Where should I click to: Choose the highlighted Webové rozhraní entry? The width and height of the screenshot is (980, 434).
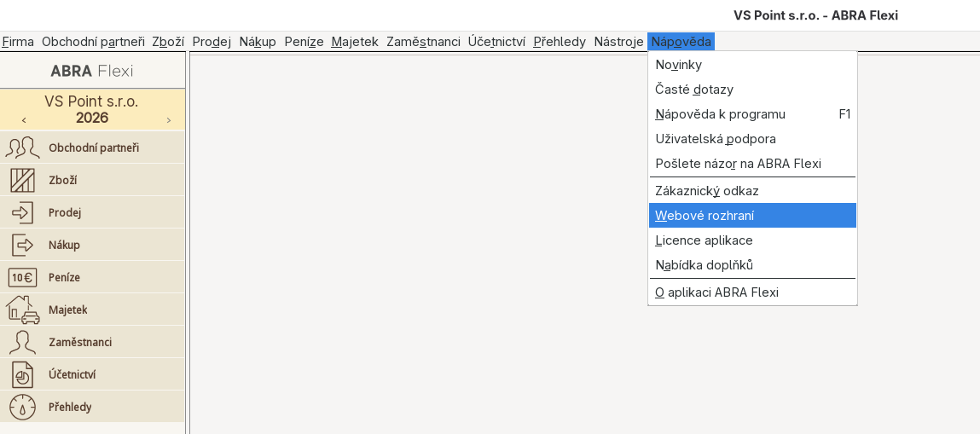pyautogui.click(x=752, y=216)
